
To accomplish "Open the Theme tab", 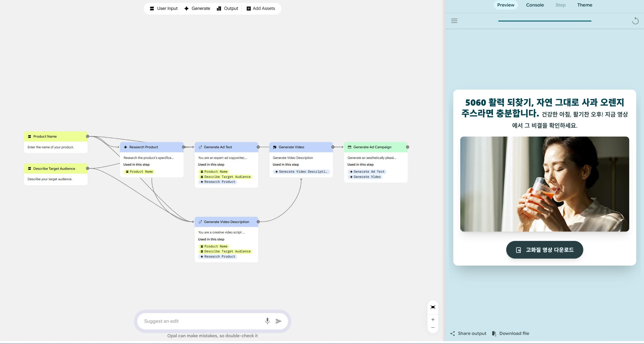I will (x=585, y=5).
